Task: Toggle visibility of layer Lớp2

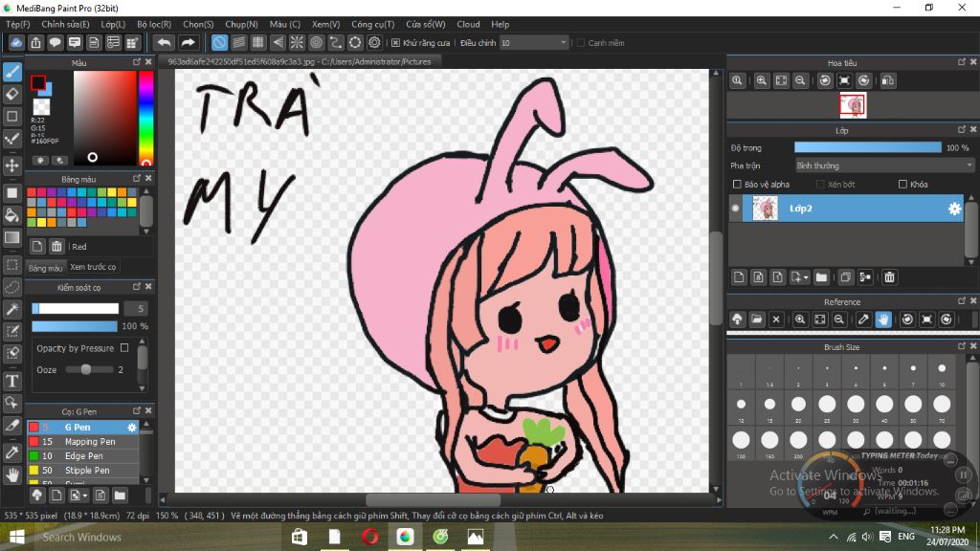Action: [736, 209]
